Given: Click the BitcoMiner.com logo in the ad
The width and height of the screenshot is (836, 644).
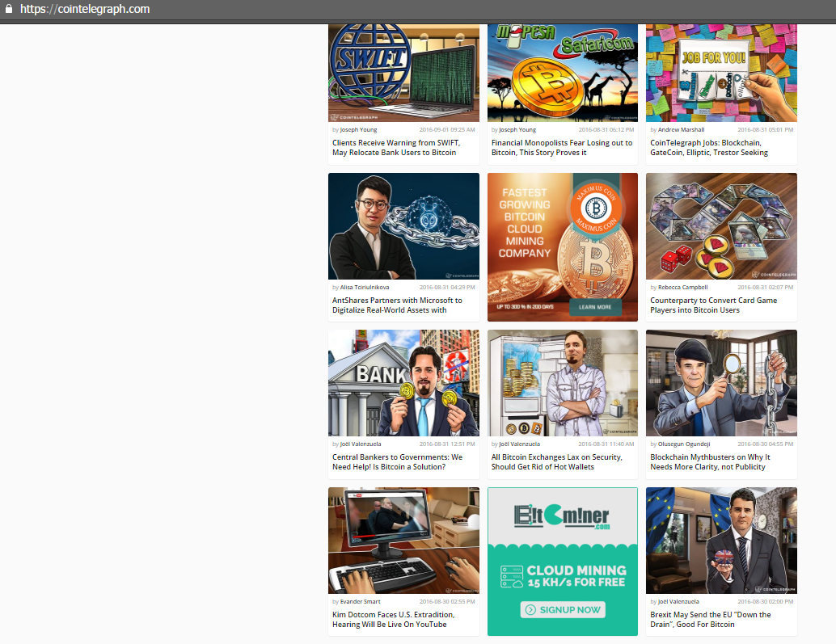Looking at the screenshot, I should [x=562, y=516].
